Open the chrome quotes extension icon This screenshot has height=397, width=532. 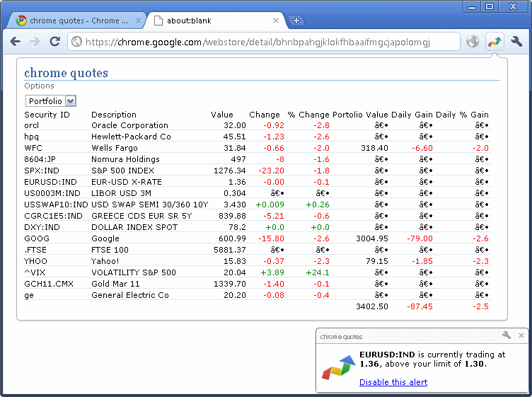click(x=495, y=42)
